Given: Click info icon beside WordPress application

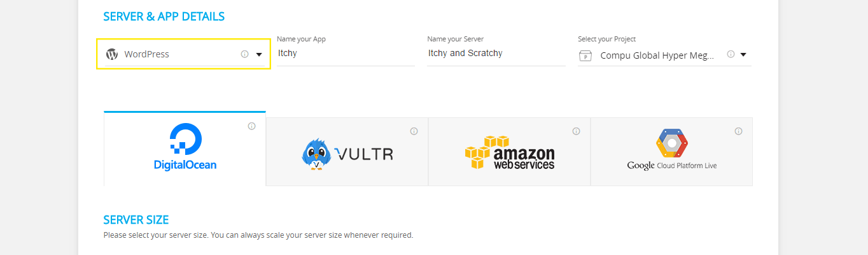Looking at the screenshot, I should [244, 54].
